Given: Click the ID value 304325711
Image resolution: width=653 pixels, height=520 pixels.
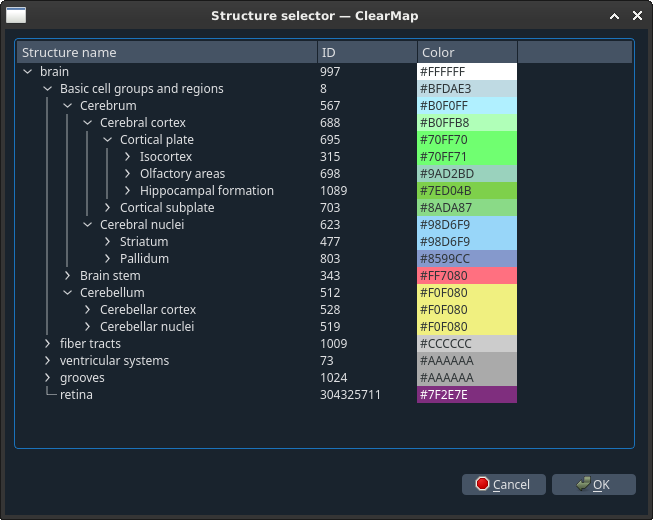Looking at the screenshot, I should [350, 395].
